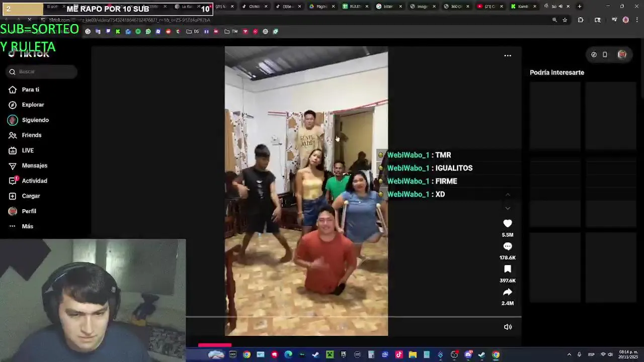Open Microsoft Edge from the taskbar
644x362 pixels.
click(x=288, y=355)
